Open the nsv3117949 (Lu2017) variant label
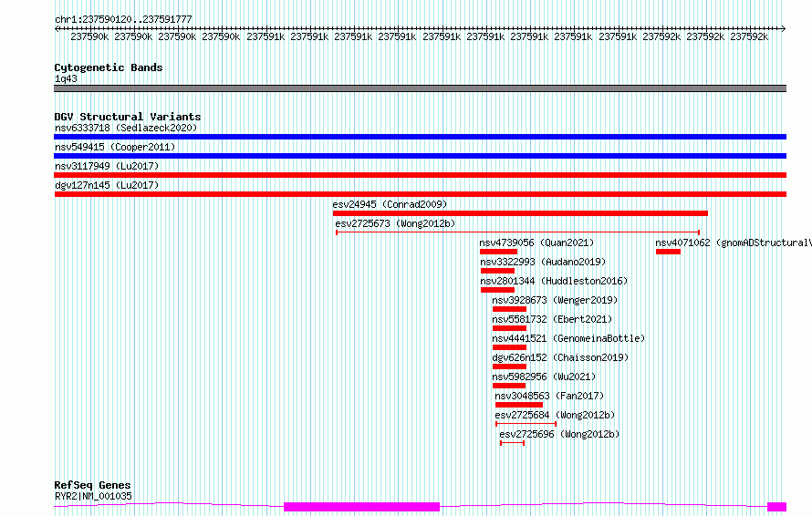This screenshot has width=812, height=516. click(107, 166)
